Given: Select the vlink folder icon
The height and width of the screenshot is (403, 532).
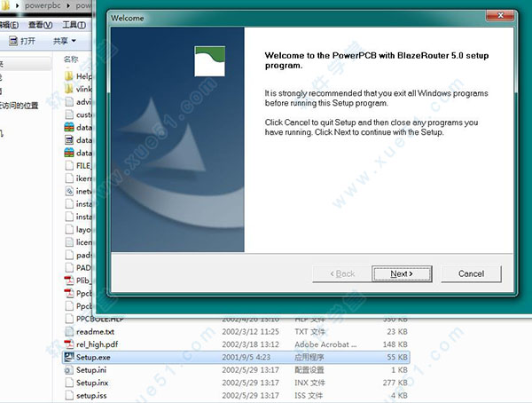Looking at the screenshot, I should (x=70, y=90).
